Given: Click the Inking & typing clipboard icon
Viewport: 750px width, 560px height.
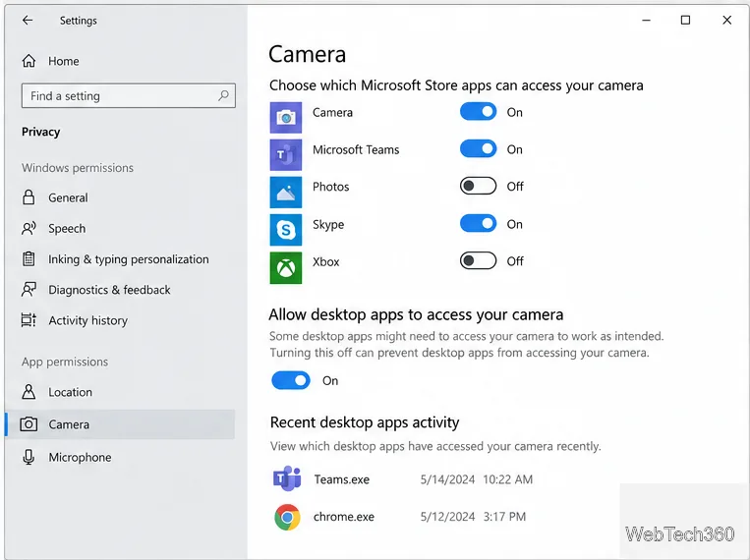Looking at the screenshot, I should point(29,258).
